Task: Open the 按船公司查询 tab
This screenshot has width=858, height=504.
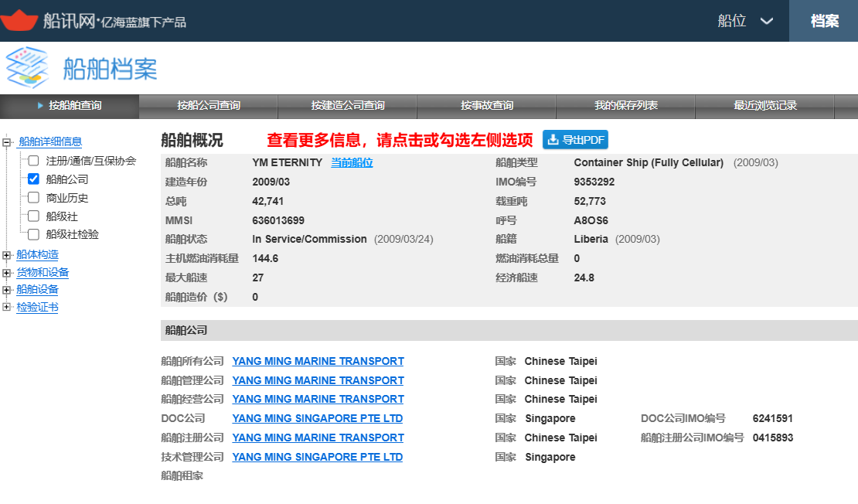Action: 208,106
